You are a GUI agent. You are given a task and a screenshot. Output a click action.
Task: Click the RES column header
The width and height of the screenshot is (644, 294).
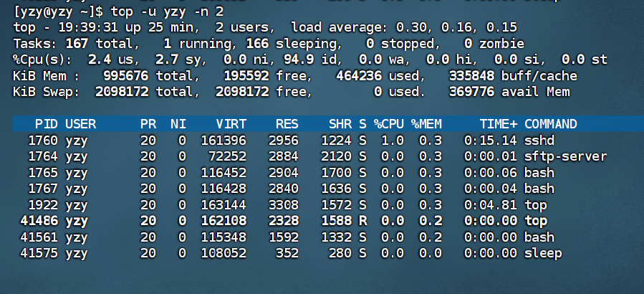click(287, 124)
